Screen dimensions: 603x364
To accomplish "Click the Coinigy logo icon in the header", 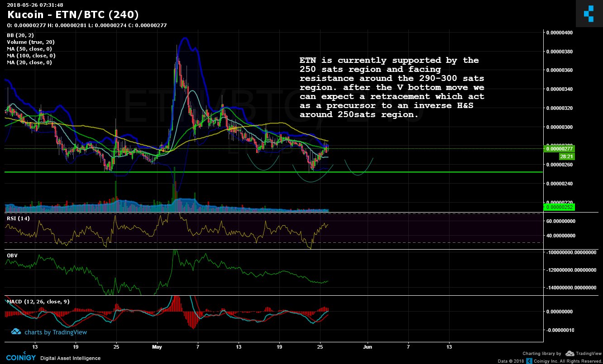I will (x=589, y=14).
